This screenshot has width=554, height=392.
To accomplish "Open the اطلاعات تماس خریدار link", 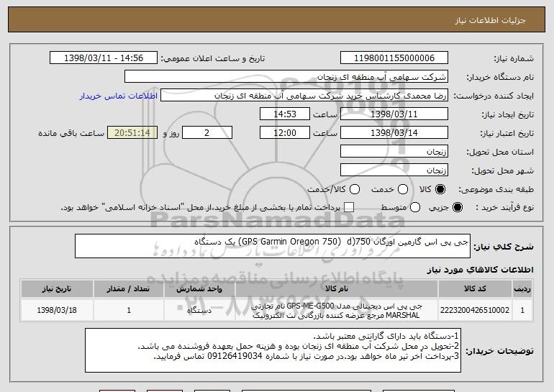I will (x=119, y=96).
